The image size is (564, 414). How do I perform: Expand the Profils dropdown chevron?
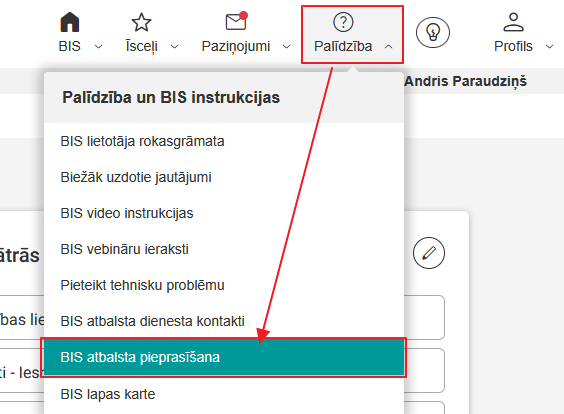[x=549, y=46]
